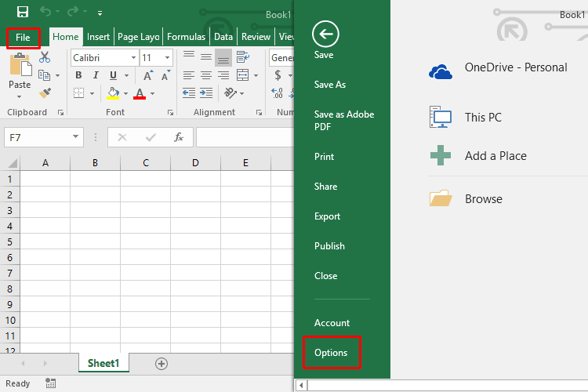Toggle Underline formatting

coord(113,75)
